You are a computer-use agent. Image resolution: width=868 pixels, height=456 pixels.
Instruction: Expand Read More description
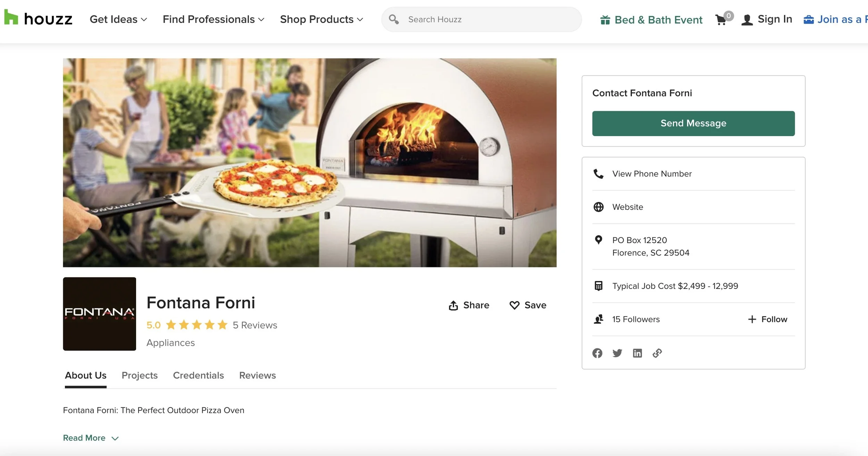[91, 438]
